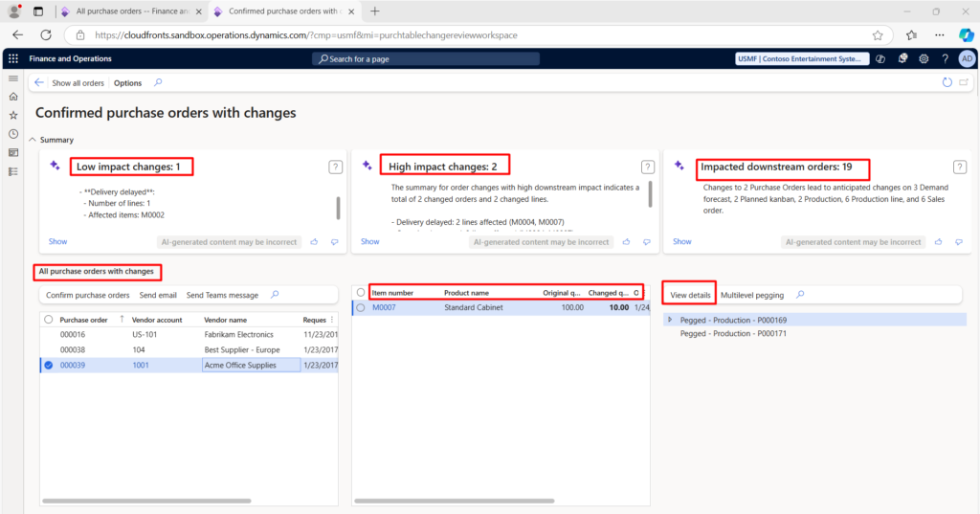
Task: Go to Home in left sidebar
Action: pos(13,97)
